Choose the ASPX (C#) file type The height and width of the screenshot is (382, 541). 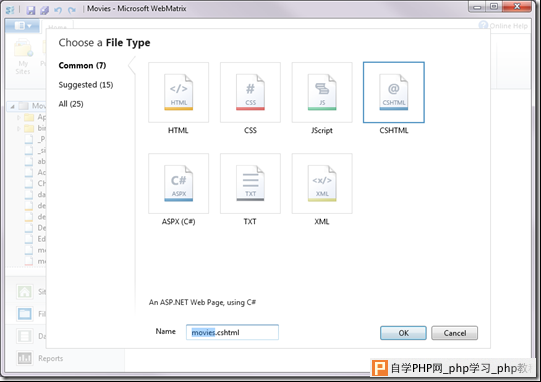[178, 184]
